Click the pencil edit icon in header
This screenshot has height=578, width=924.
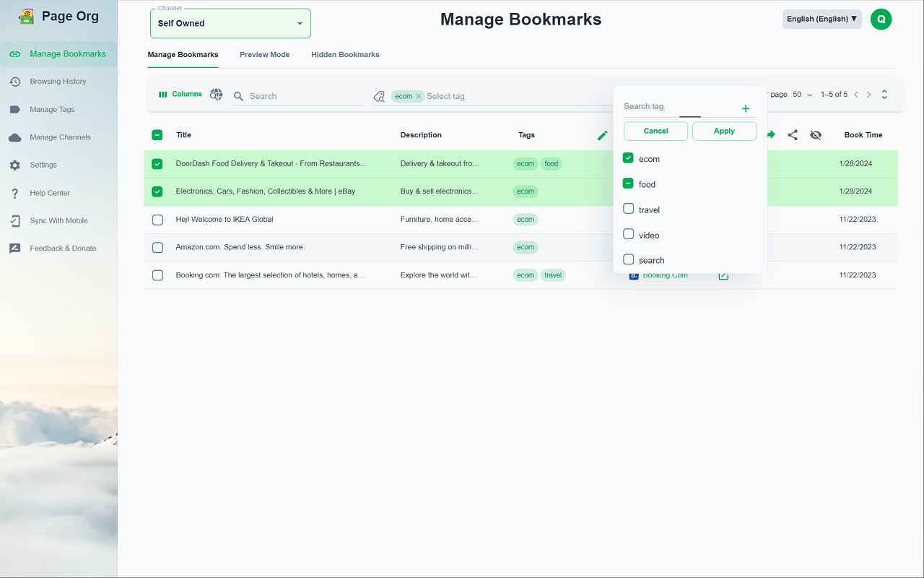tap(602, 135)
